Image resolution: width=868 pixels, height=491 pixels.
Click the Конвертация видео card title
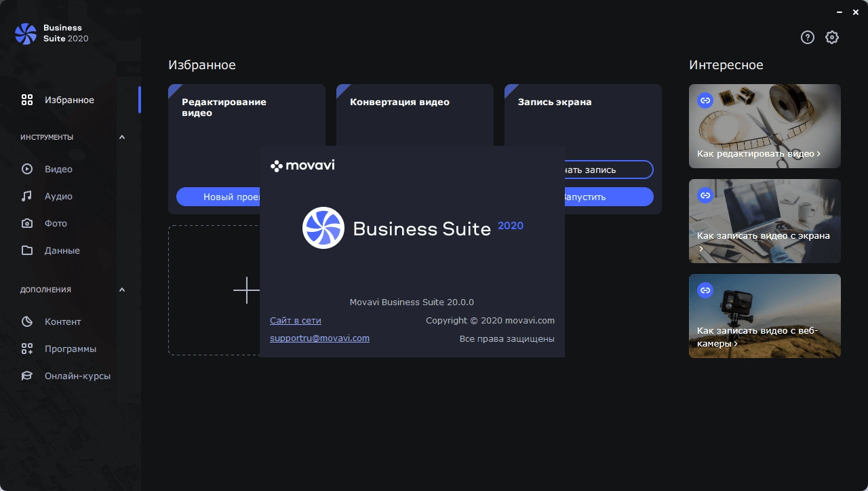(399, 102)
